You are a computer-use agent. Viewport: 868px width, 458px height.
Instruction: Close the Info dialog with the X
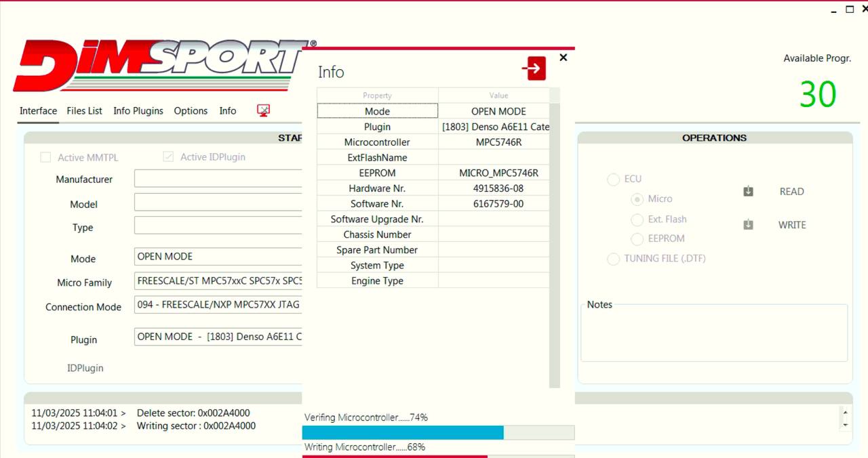pyautogui.click(x=563, y=58)
